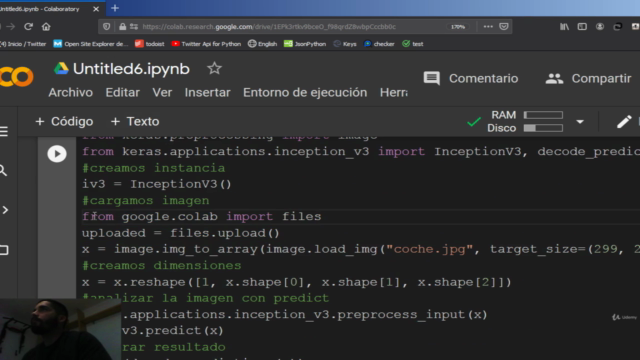The image size is (640, 360).
Task: Add a new Código cell
Action: (64, 122)
